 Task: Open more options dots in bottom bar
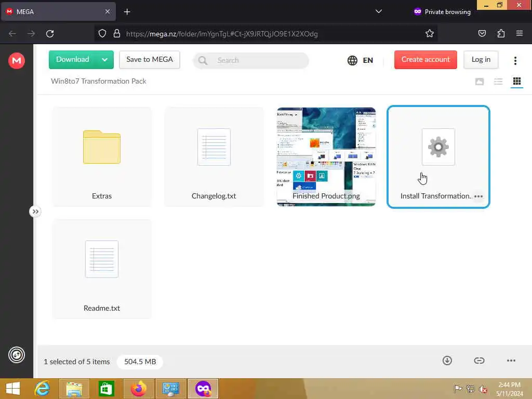pos(511,361)
